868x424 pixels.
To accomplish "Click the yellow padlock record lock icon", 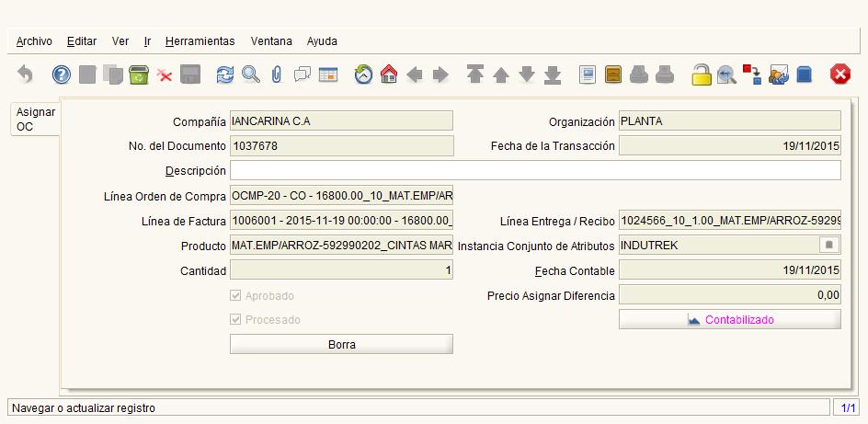I will (702, 74).
